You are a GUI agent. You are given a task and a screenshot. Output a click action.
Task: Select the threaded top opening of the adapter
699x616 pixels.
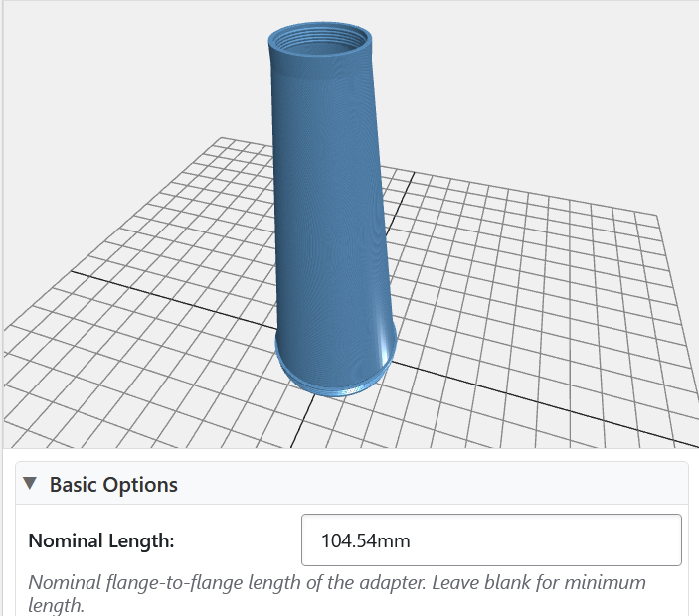click(x=320, y=42)
